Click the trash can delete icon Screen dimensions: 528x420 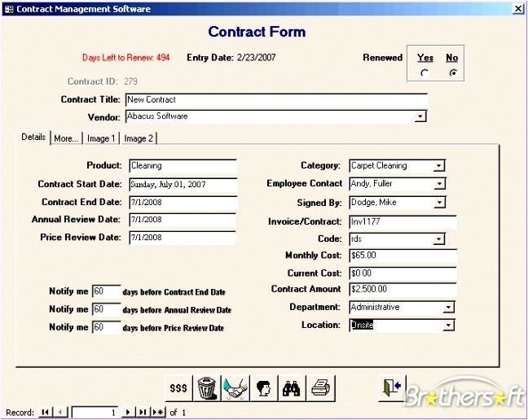(x=207, y=388)
